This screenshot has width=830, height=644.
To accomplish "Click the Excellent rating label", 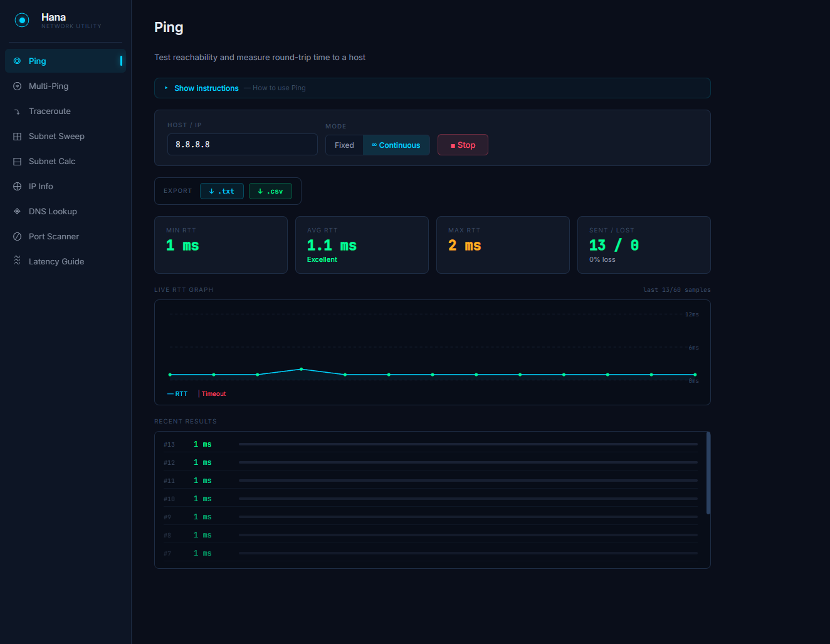I will point(322,259).
